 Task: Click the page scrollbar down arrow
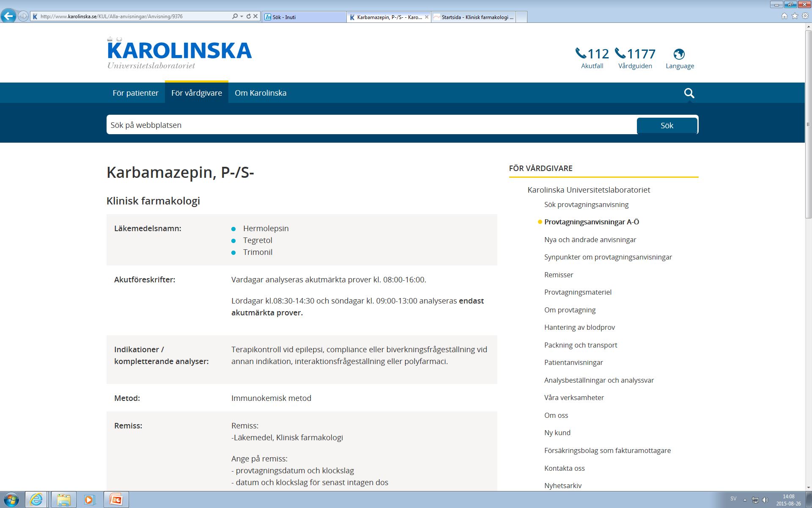click(x=808, y=487)
